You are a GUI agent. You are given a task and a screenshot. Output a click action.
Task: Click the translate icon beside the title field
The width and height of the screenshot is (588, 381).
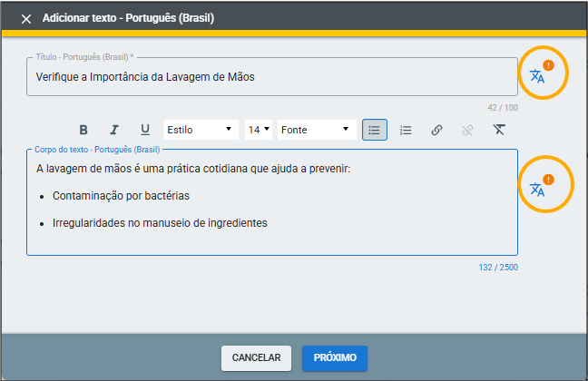pyautogui.click(x=537, y=76)
